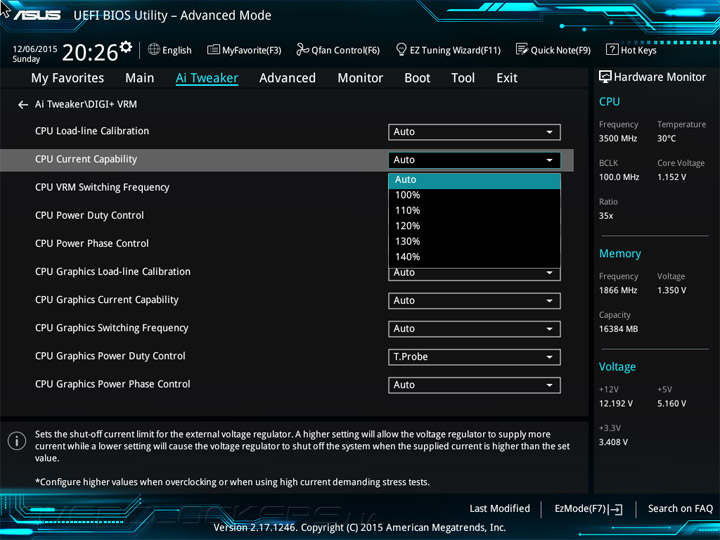Select the Exit tab
Viewport: 720px width, 540px height.
point(506,78)
